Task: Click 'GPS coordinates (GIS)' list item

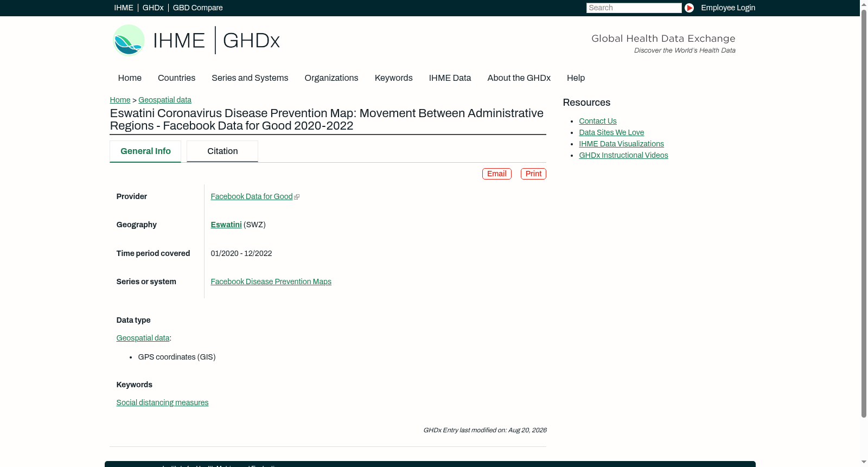Action: [177, 357]
